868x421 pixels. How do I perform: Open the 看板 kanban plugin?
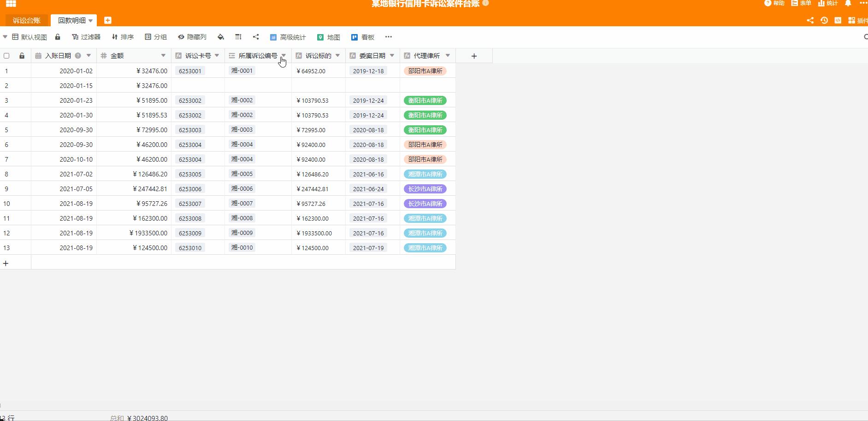[x=363, y=37]
